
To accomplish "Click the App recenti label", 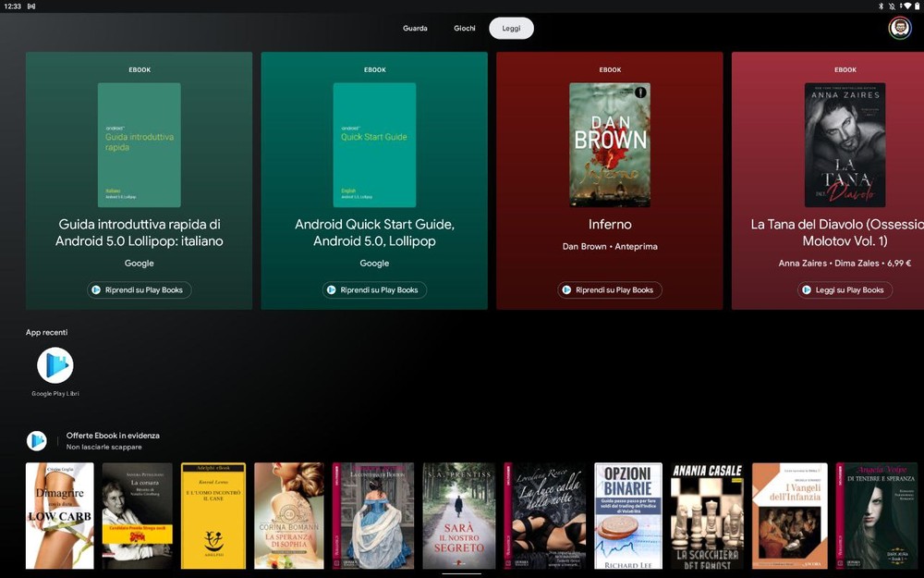I will (46, 332).
